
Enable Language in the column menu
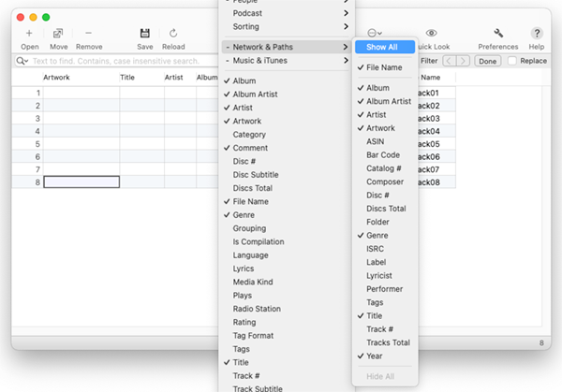[x=287, y=255]
